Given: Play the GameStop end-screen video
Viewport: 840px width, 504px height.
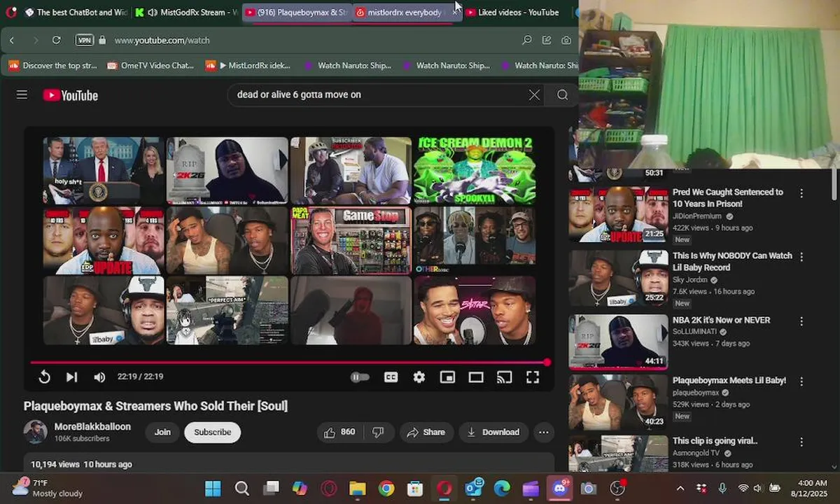Looking at the screenshot, I should tap(351, 240).
